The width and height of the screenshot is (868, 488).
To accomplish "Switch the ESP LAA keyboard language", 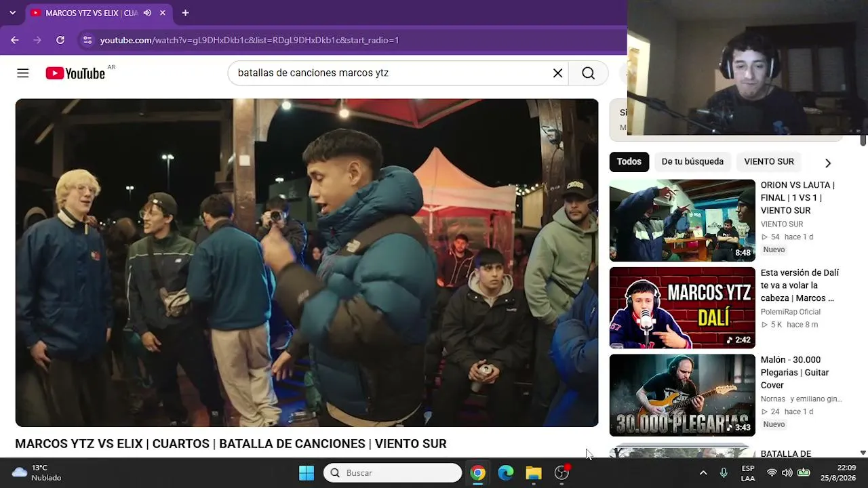I will (x=748, y=473).
